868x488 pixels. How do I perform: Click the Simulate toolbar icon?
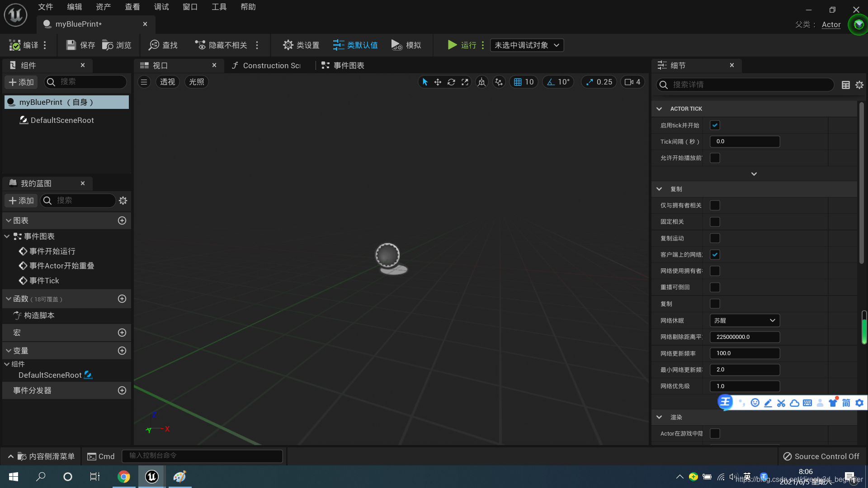pyautogui.click(x=396, y=45)
